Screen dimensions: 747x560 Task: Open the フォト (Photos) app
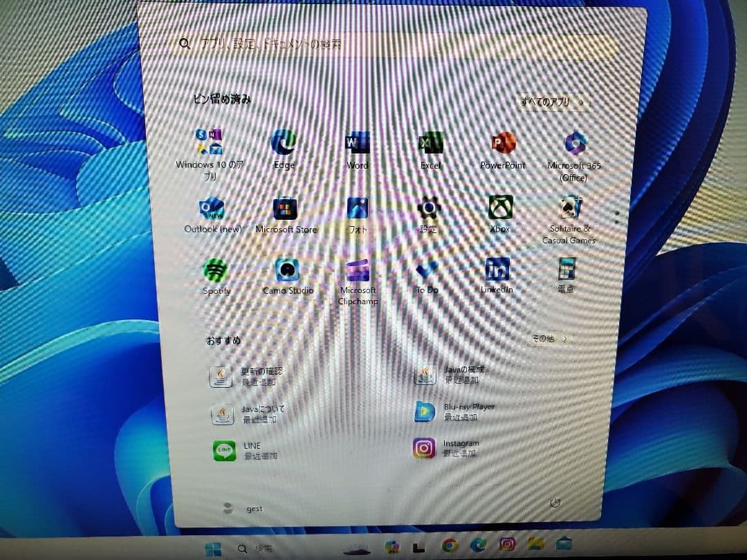[x=357, y=207]
